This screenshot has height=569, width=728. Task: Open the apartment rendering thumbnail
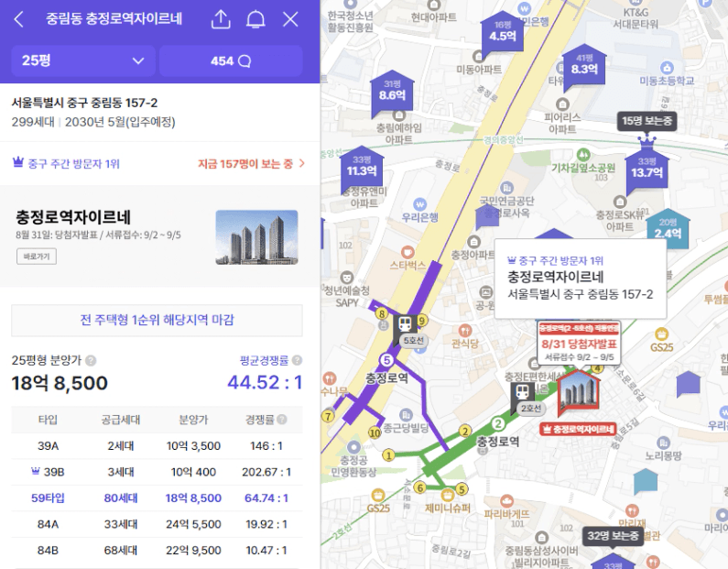pos(256,237)
